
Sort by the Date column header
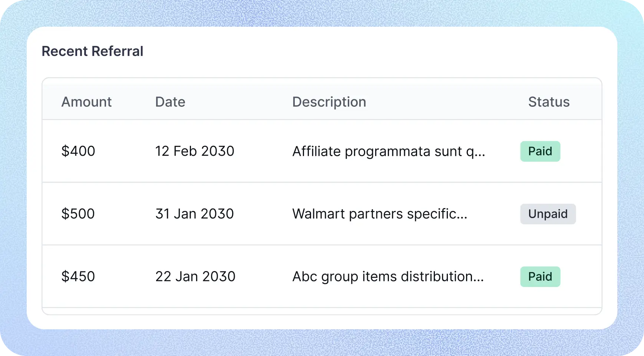coord(170,102)
